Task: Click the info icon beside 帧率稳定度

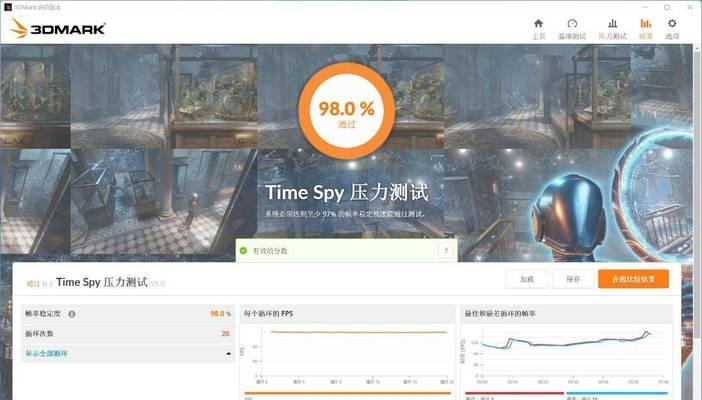Action: [x=72, y=314]
